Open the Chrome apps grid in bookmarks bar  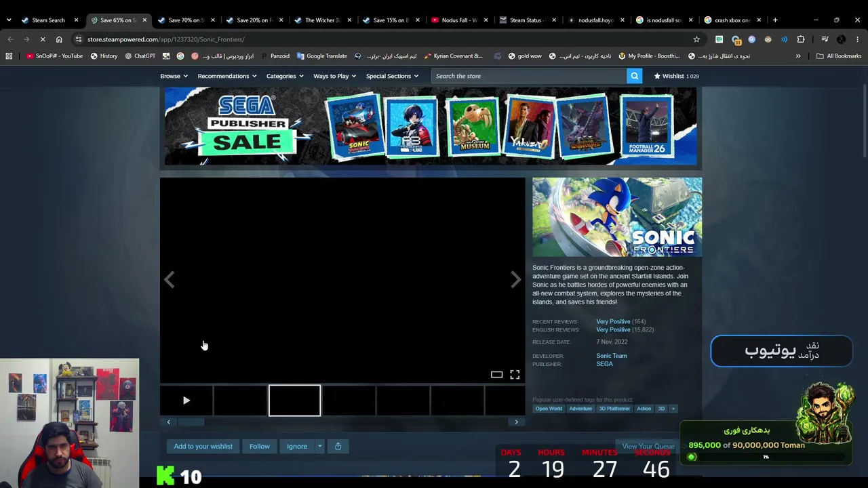pyautogui.click(x=9, y=56)
